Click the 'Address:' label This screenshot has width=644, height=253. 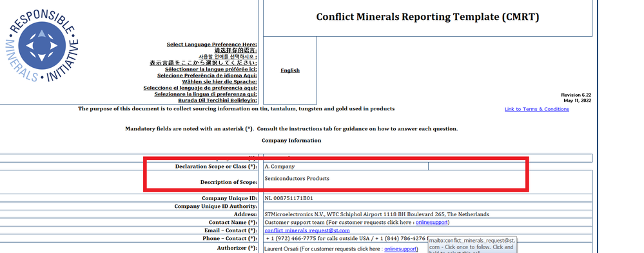[x=246, y=214]
